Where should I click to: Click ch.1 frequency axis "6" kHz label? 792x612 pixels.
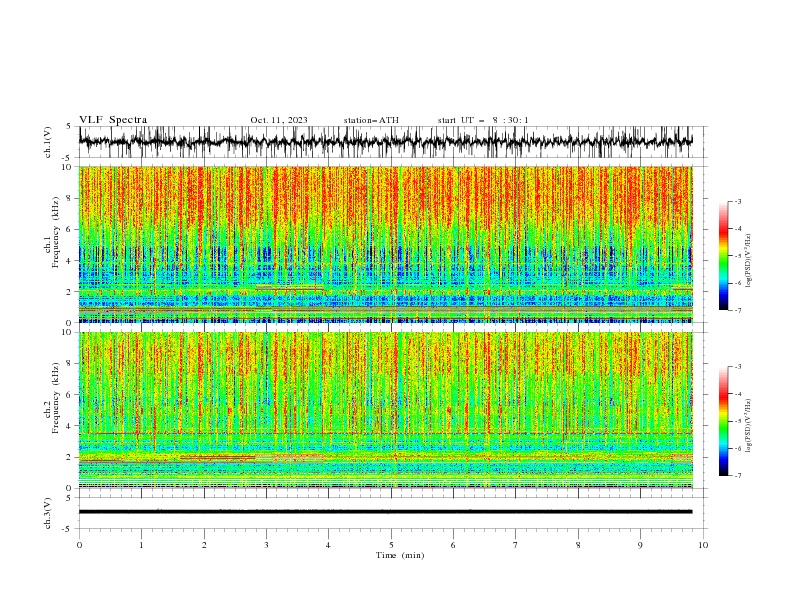pos(70,230)
